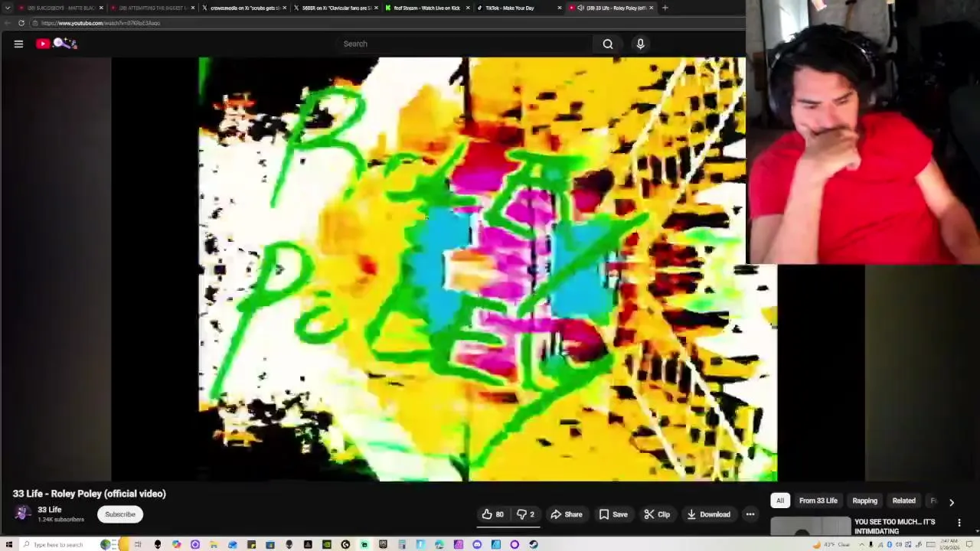The image size is (980, 551).
Task: Open Discord from the taskbar
Action: click(x=477, y=544)
